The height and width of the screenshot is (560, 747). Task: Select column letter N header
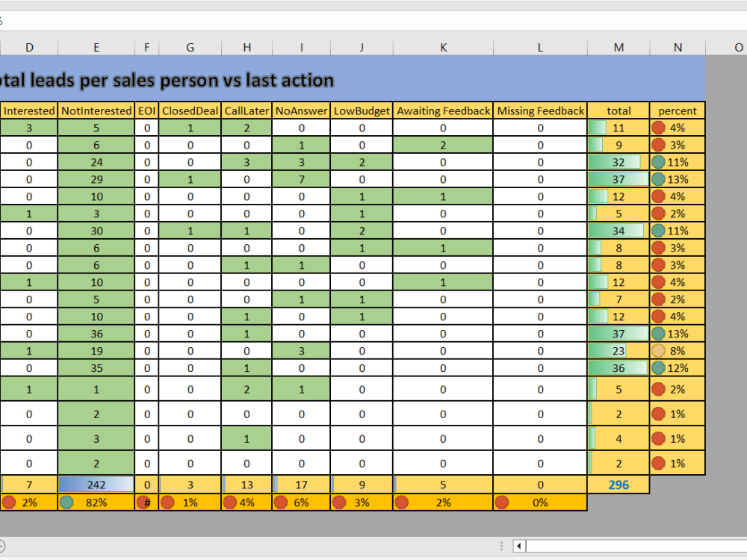coord(678,46)
